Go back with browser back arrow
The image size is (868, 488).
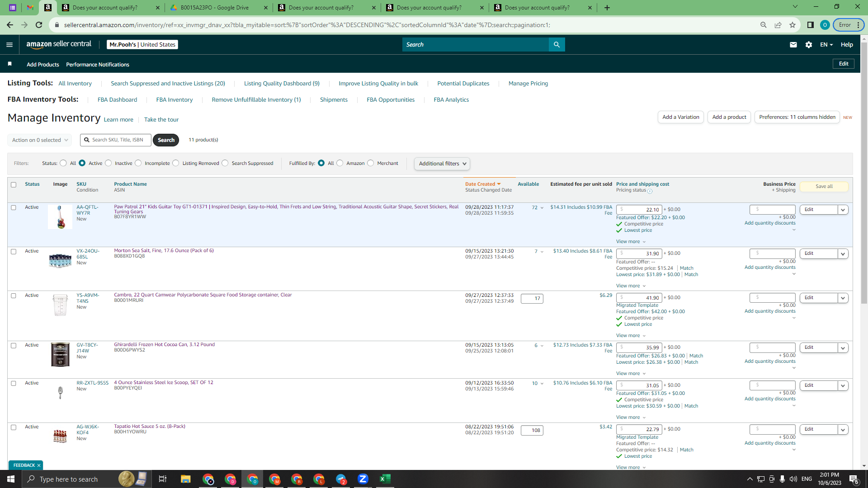(10, 25)
